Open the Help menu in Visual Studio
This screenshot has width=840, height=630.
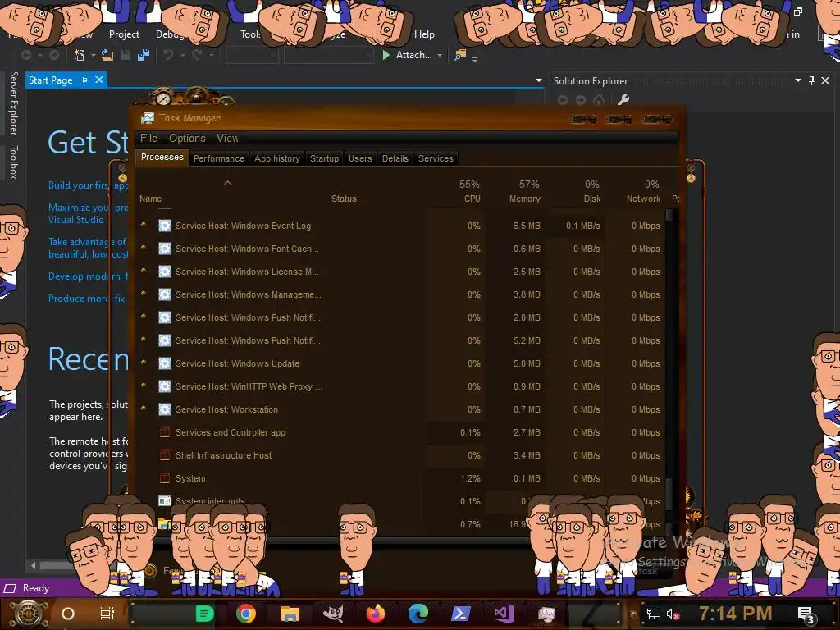[424, 34]
